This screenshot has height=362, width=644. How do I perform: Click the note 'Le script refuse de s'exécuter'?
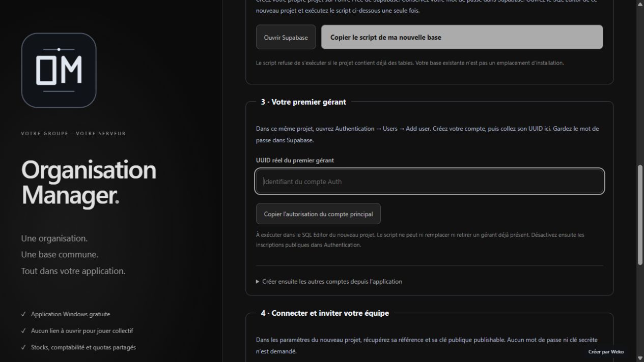coord(410,63)
